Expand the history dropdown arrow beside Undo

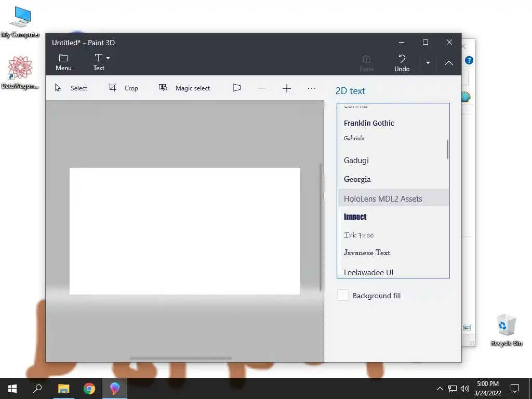coord(428,63)
